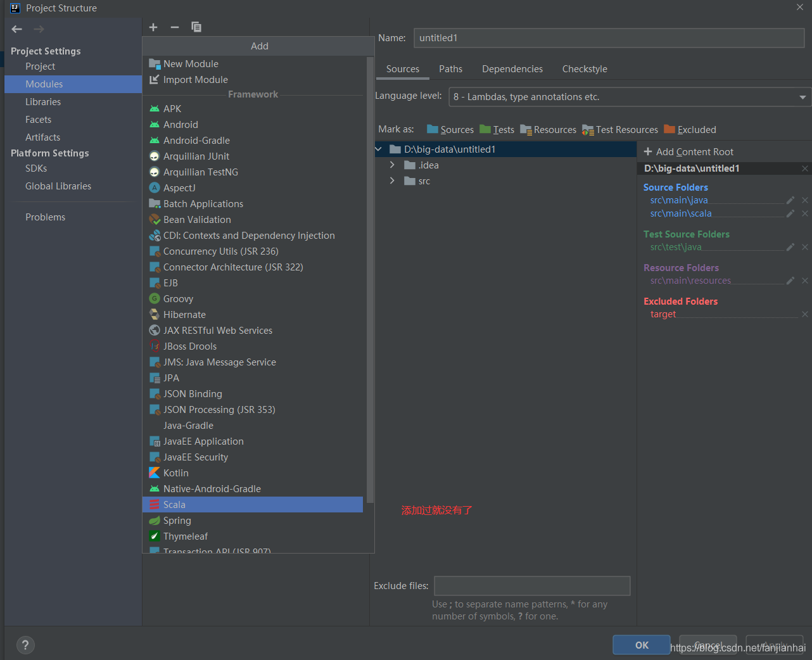Pick AspectJ framework entry
Screen dimensions: 812x660
click(253, 188)
